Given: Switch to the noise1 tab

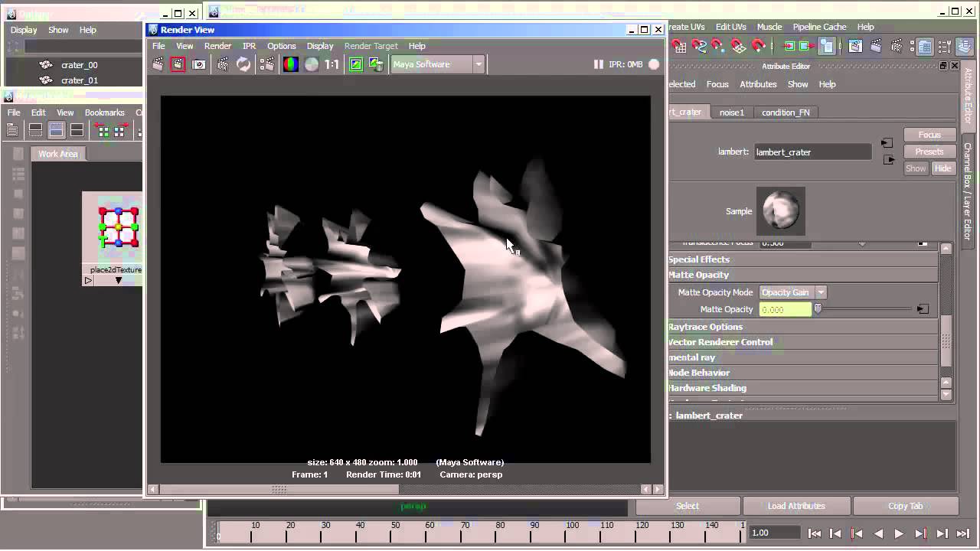Looking at the screenshot, I should point(731,112).
